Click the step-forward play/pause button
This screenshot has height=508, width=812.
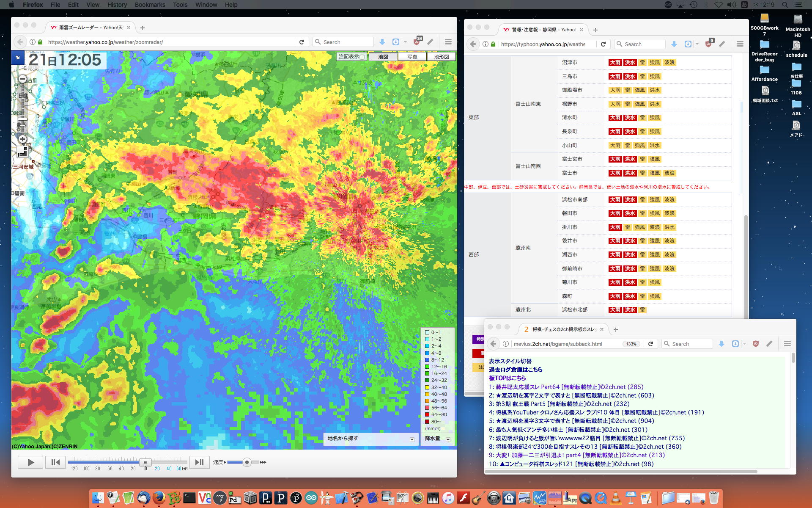(199, 462)
